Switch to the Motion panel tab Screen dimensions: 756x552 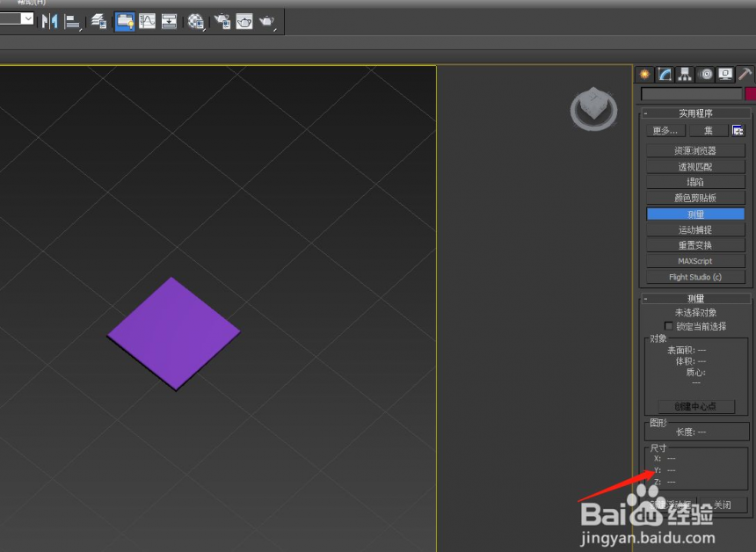point(705,74)
